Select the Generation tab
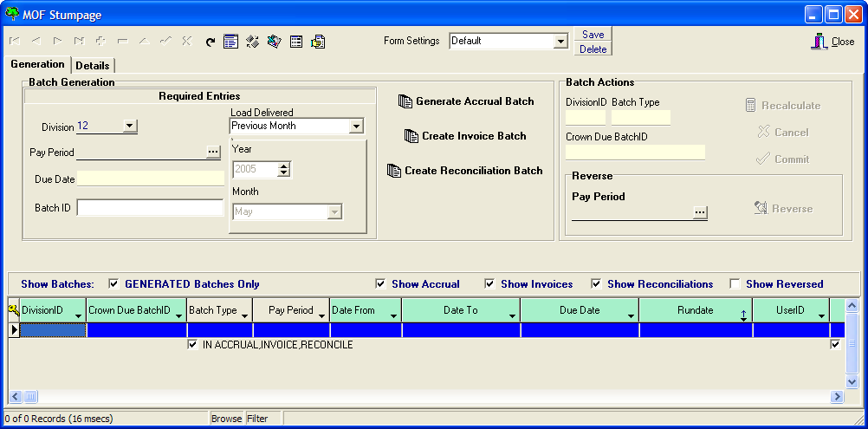This screenshot has height=429, width=868. pyautogui.click(x=37, y=64)
